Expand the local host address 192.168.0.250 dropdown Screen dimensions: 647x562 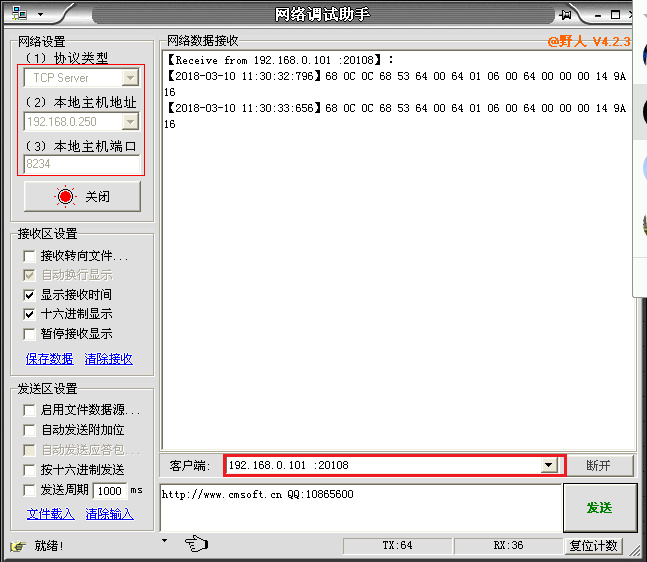(130, 122)
